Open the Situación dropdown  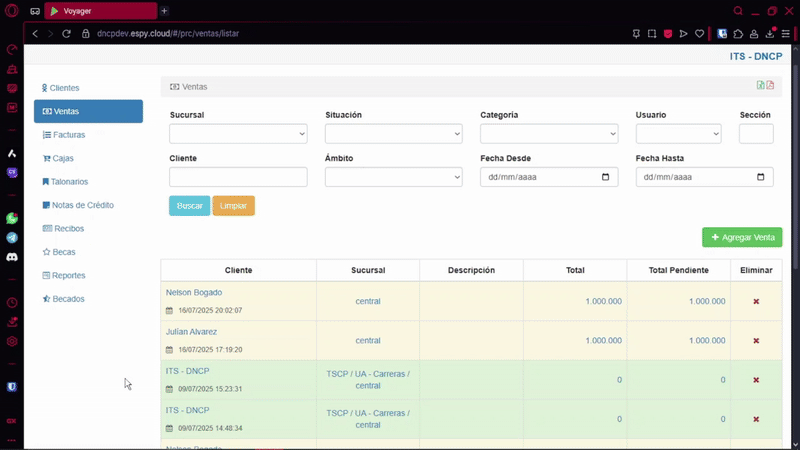point(393,134)
